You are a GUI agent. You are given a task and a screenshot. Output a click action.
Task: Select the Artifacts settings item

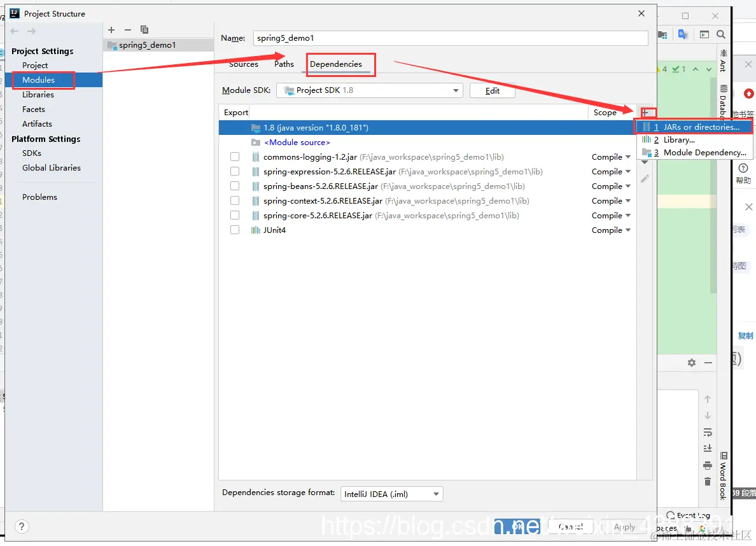point(37,124)
